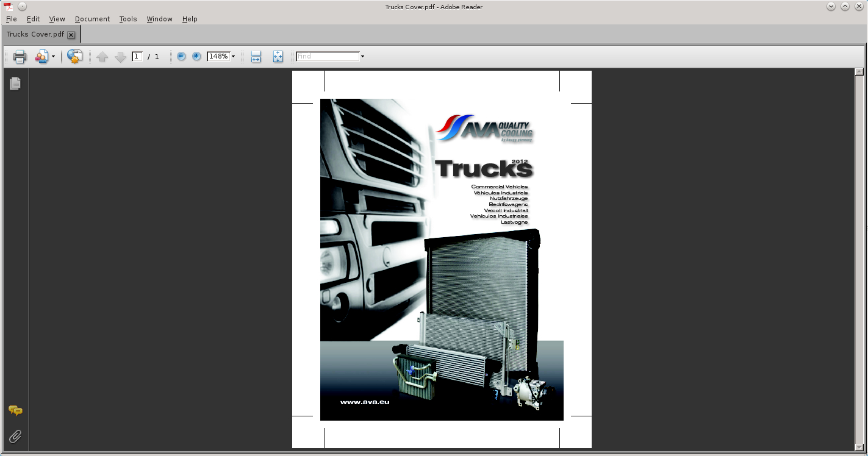Image resolution: width=868 pixels, height=456 pixels.
Task: Click the Adobe Reader title bar icon
Action: (x=9, y=6)
